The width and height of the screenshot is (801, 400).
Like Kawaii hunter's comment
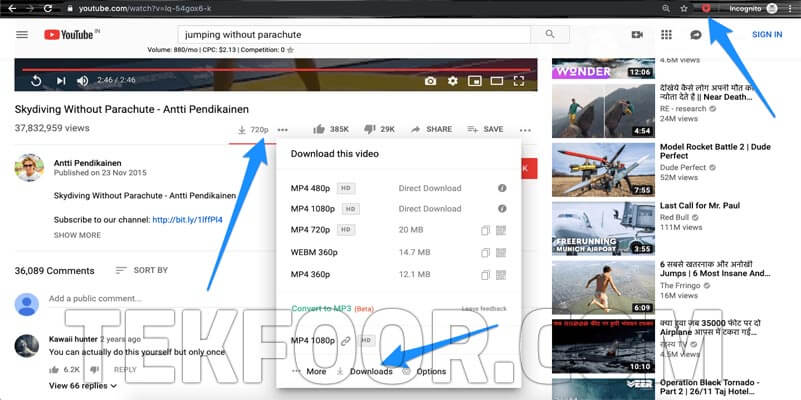(54, 369)
